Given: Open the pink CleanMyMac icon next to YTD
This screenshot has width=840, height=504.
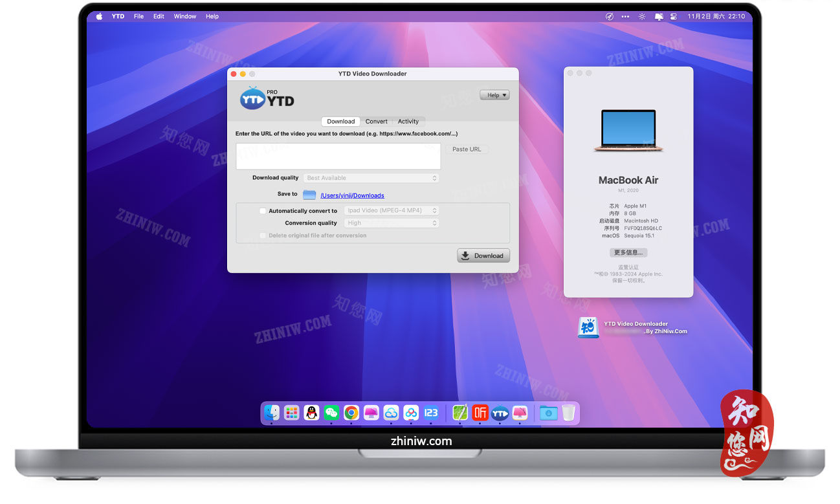Looking at the screenshot, I should click(x=520, y=413).
